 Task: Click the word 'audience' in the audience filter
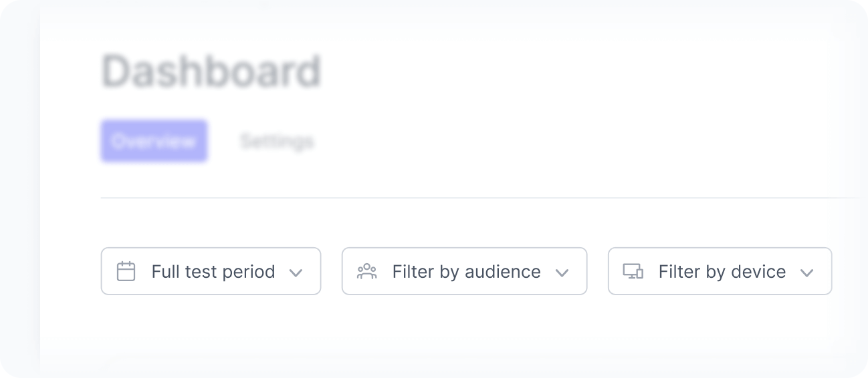[502, 272]
